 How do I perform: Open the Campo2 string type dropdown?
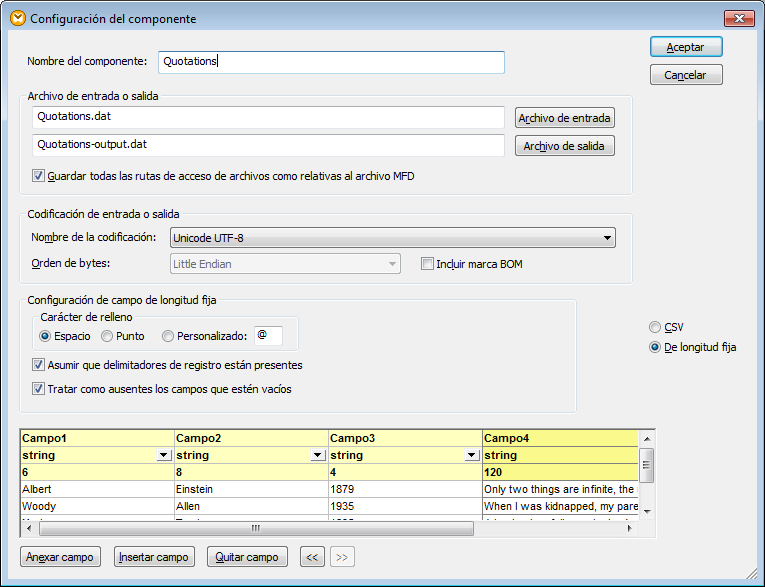(318, 456)
